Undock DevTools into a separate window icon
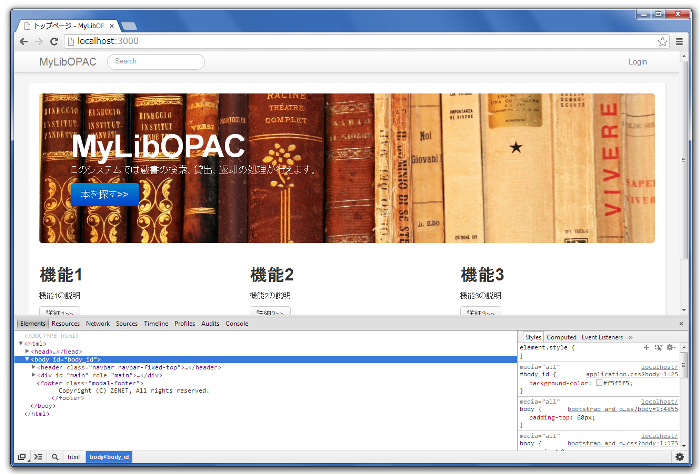Viewport: 700px width, 474px height. [x=21, y=457]
